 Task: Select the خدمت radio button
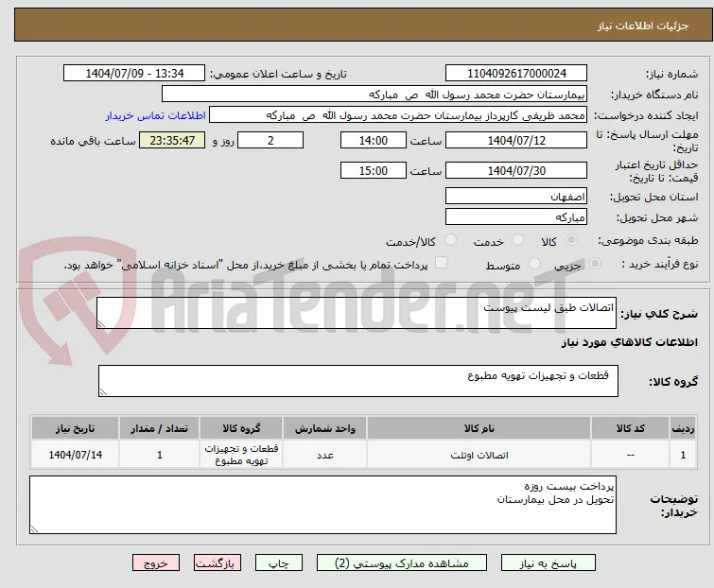point(517,240)
